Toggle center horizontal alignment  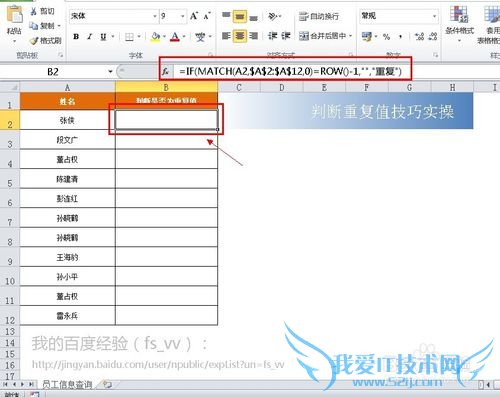[x=240, y=36]
